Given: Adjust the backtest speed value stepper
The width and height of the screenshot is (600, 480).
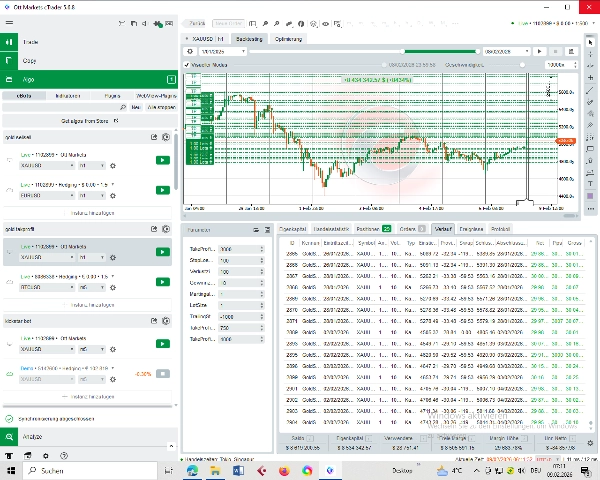Looking at the screenshot, I should point(575,65).
